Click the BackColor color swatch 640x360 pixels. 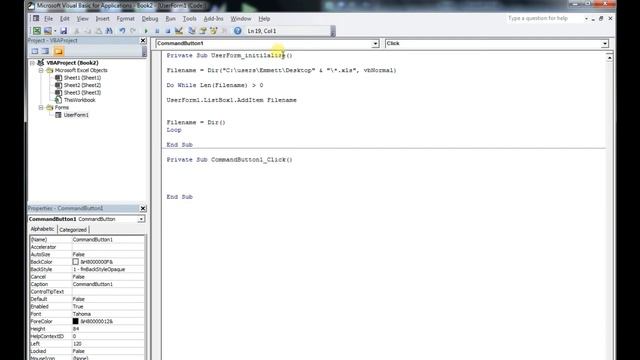tap(76, 262)
